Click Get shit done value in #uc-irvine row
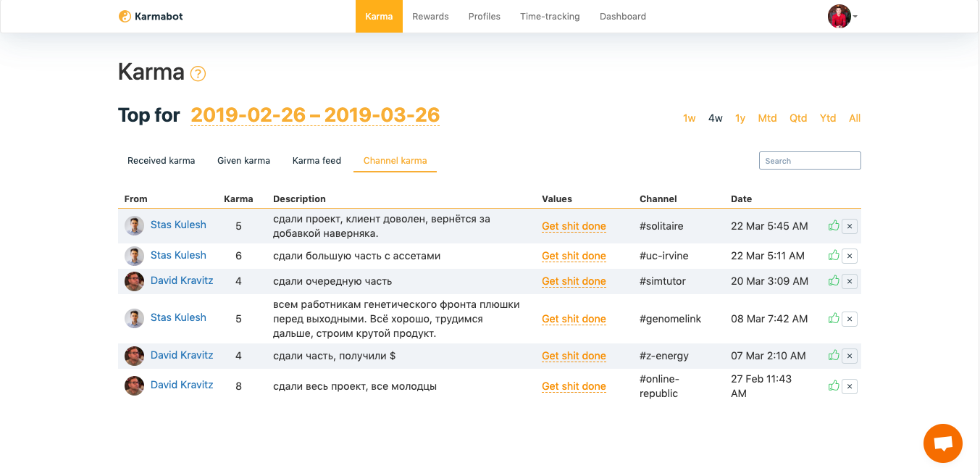Image resolution: width=980 pixels, height=476 pixels. click(x=574, y=256)
